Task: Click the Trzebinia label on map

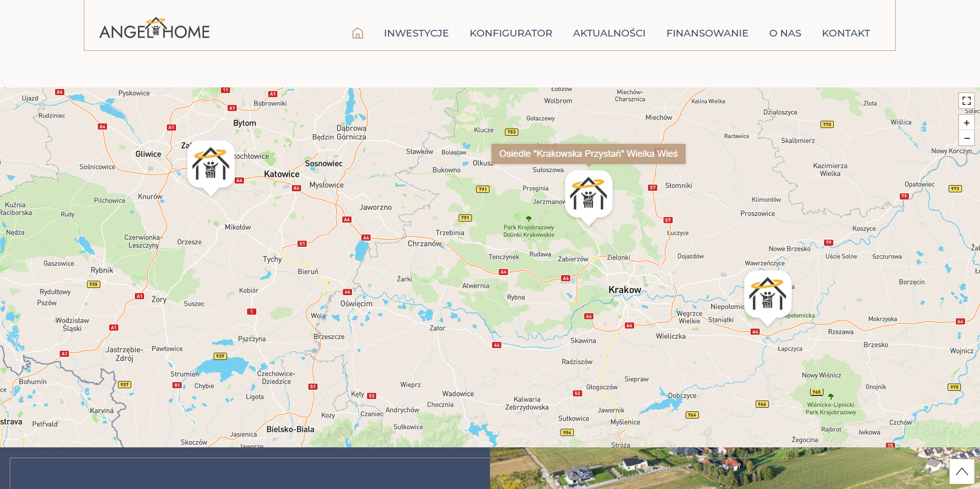Action: pos(450,233)
